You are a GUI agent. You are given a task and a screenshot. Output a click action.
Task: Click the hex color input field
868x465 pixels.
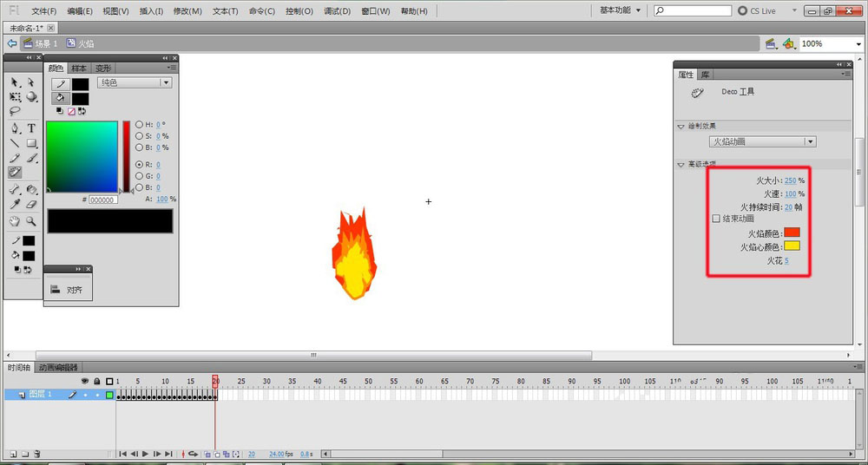click(x=102, y=200)
